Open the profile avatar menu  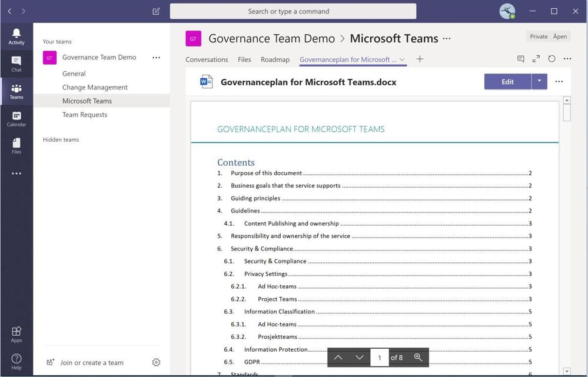click(507, 11)
